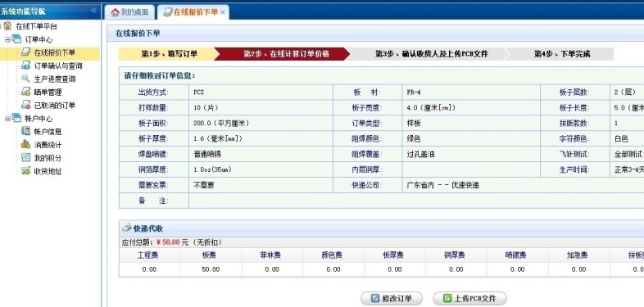Click the 上传PCB文件 button
This screenshot has width=644, height=307.
469,298
